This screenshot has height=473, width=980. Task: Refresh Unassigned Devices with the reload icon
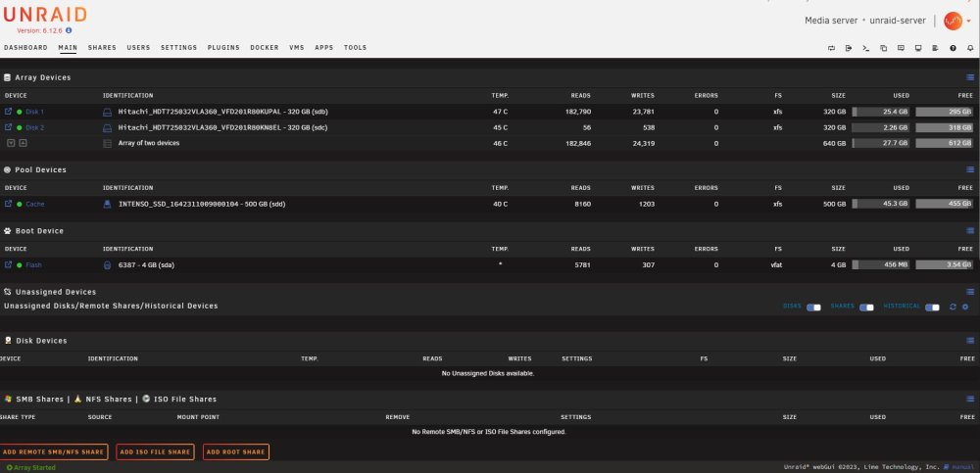(953, 307)
